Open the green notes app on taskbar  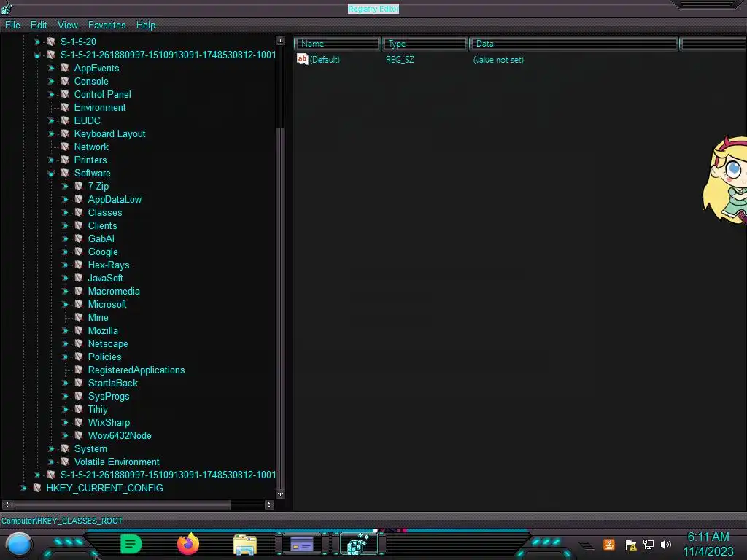[x=131, y=544]
